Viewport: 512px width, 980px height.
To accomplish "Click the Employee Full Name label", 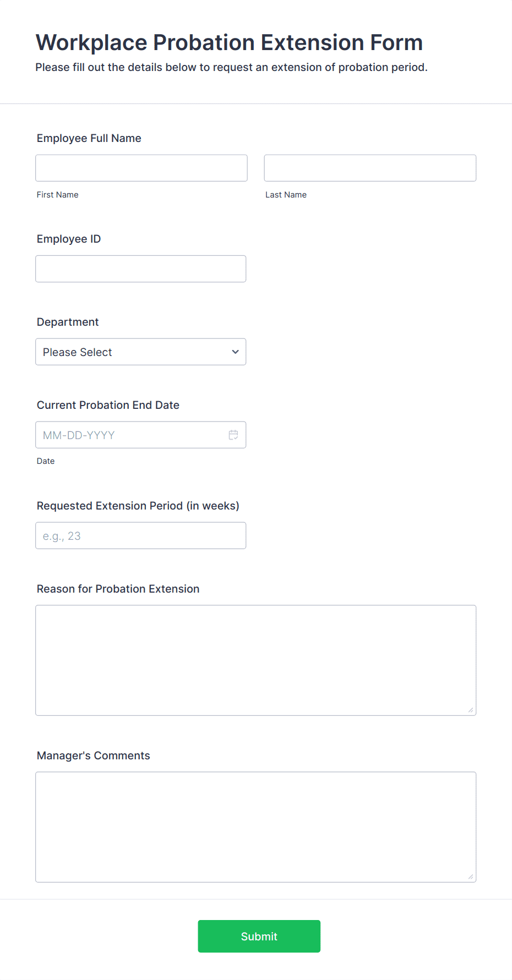I will (x=89, y=138).
